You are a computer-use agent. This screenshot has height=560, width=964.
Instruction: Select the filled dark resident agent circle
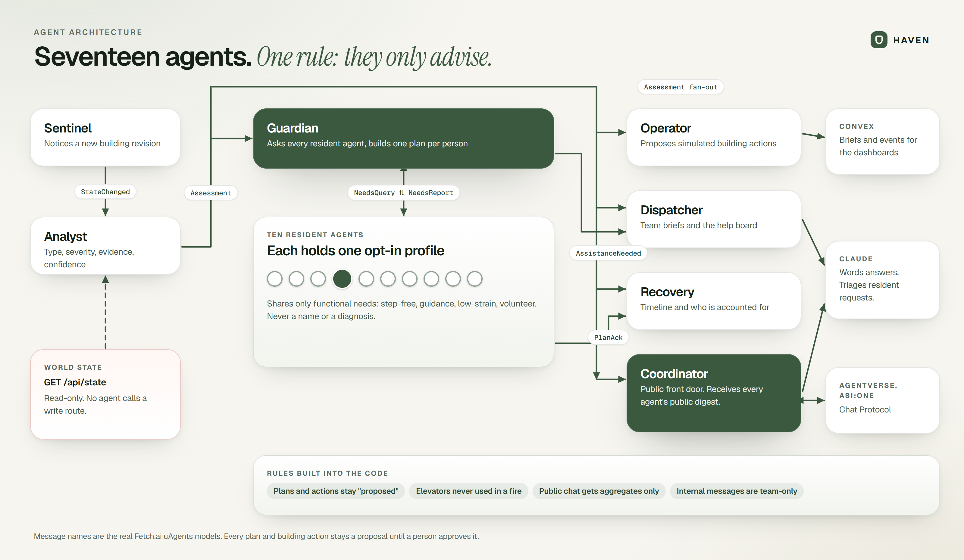coord(342,279)
